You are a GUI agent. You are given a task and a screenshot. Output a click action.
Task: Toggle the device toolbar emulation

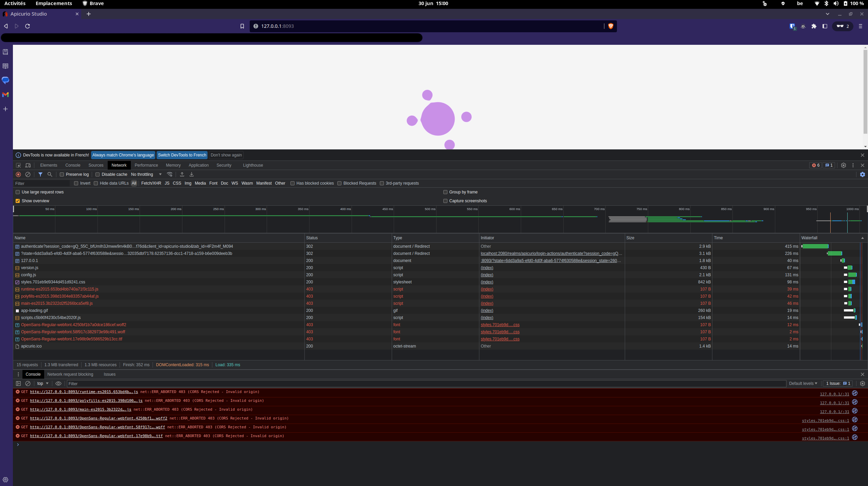tap(28, 165)
